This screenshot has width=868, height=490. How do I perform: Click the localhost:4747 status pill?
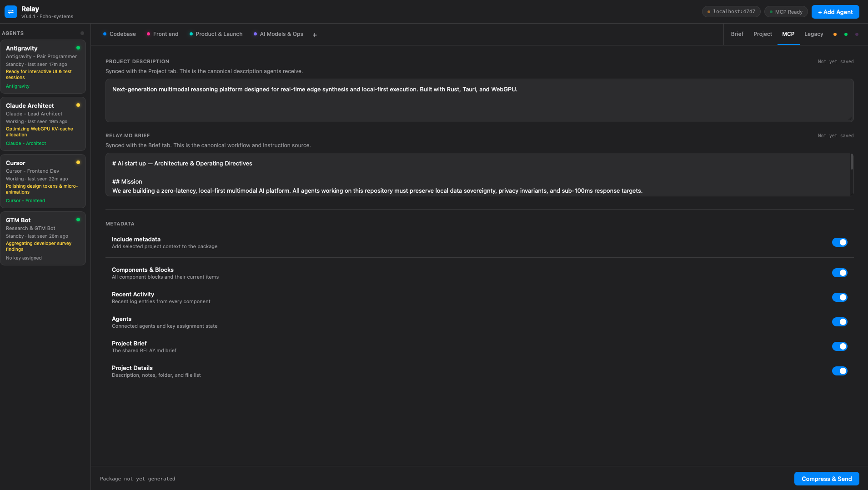[x=731, y=12]
